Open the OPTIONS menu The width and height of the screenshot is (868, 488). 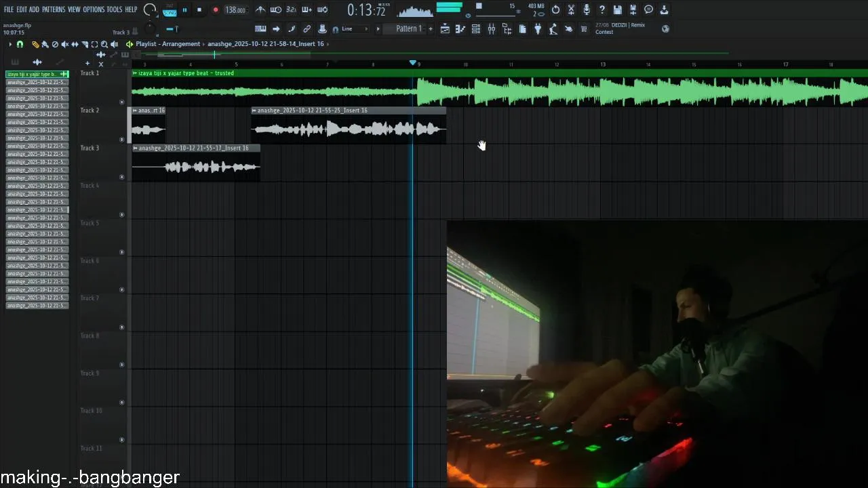click(94, 9)
